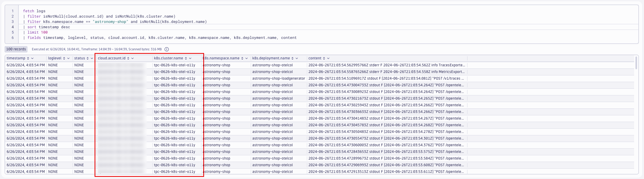Select content cell containing 473050483Z
The height and width of the screenshot is (179, 644).
tap(387, 132)
